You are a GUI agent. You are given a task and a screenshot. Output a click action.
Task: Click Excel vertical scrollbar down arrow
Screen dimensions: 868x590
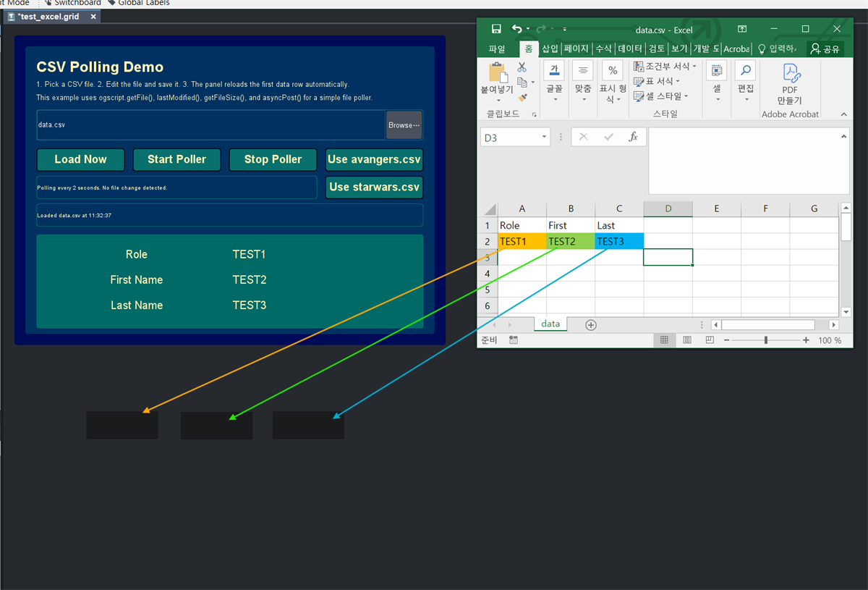click(x=846, y=312)
